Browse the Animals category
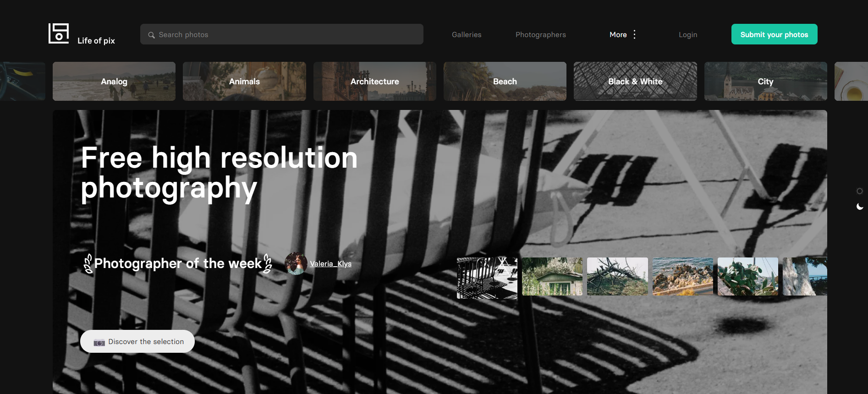The width and height of the screenshot is (868, 394). coord(244,81)
